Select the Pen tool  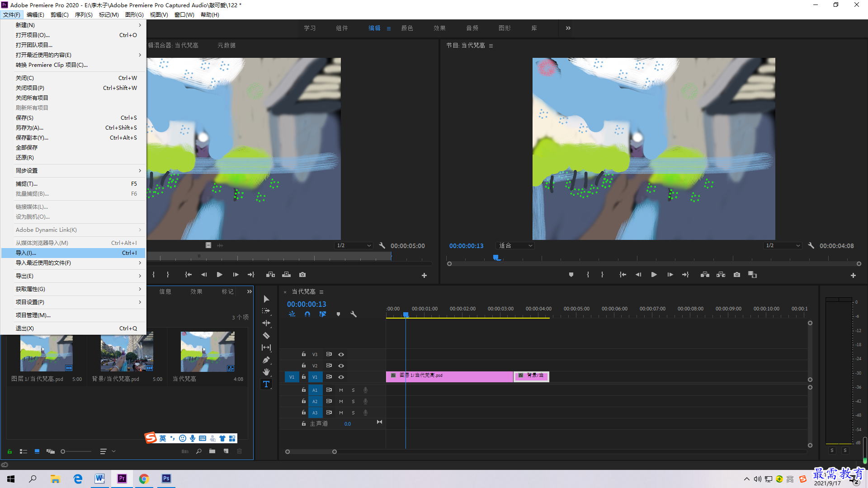click(266, 360)
